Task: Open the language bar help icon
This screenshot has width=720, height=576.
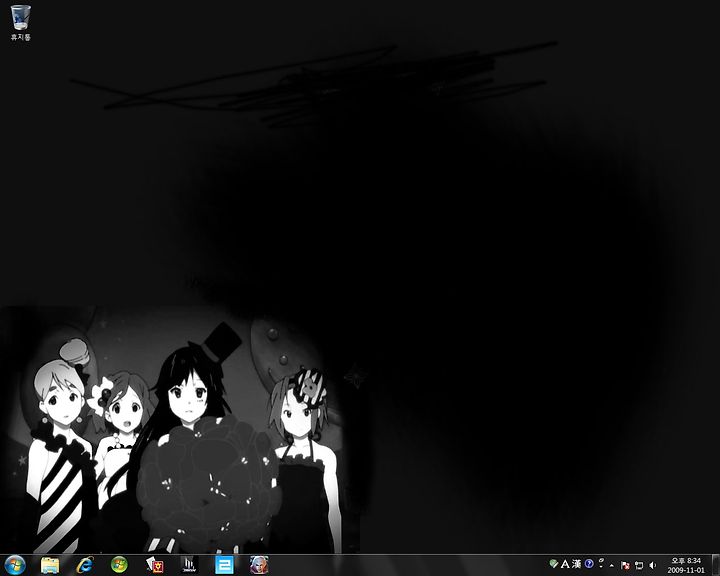Action: [x=589, y=564]
